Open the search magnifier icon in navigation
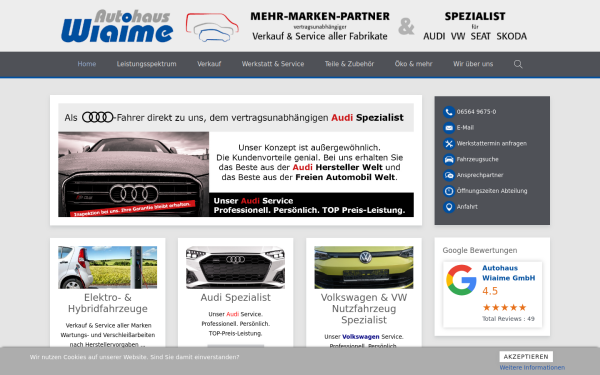This screenshot has width=600, height=375. click(x=518, y=64)
